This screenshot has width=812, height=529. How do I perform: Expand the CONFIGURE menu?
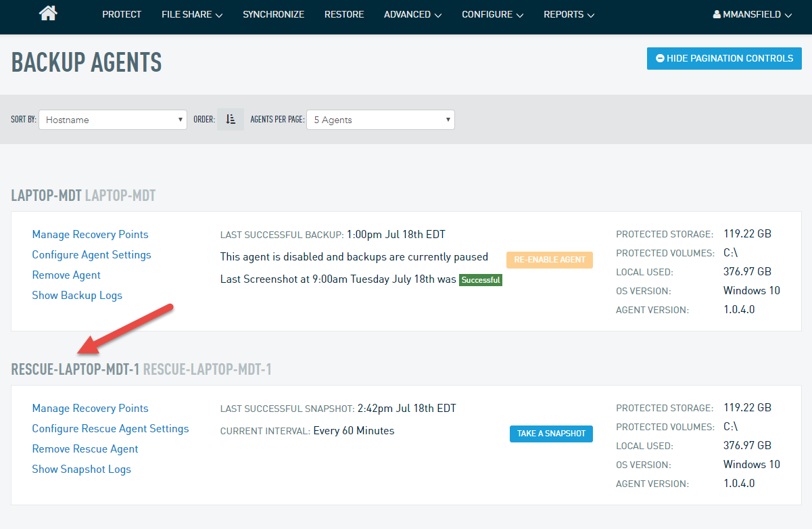click(x=492, y=14)
